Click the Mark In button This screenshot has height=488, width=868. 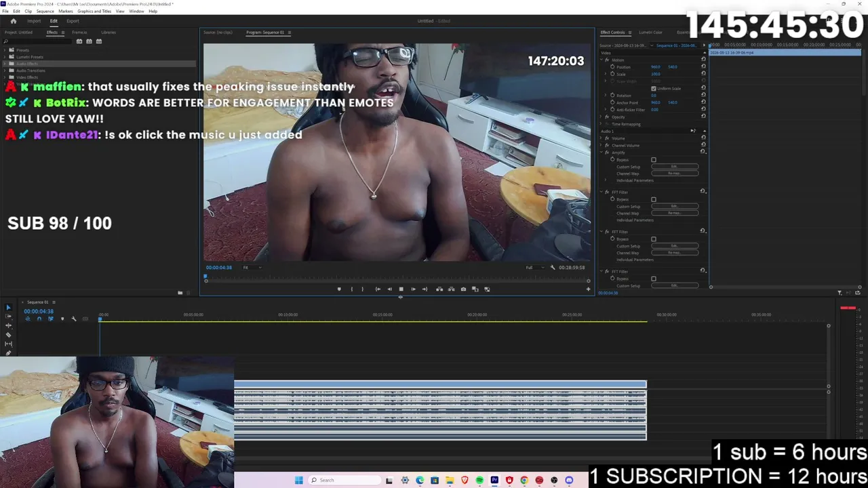351,289
